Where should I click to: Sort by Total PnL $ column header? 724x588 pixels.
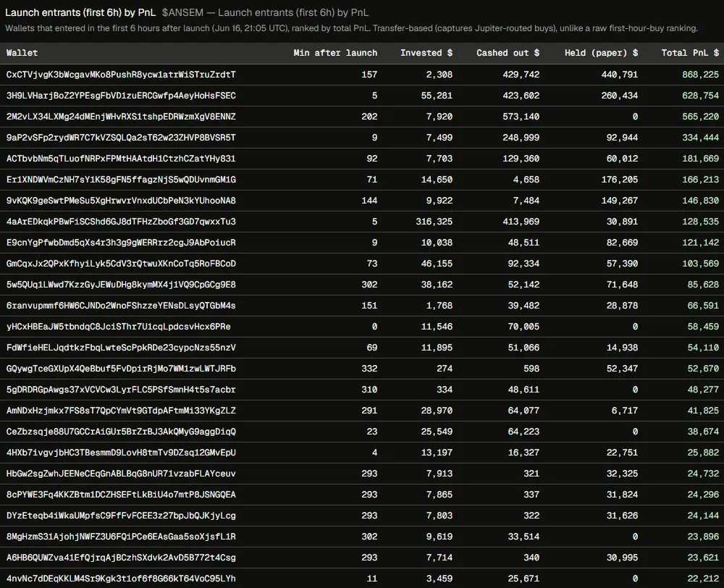pyautogui.click(x=690, y=53)
